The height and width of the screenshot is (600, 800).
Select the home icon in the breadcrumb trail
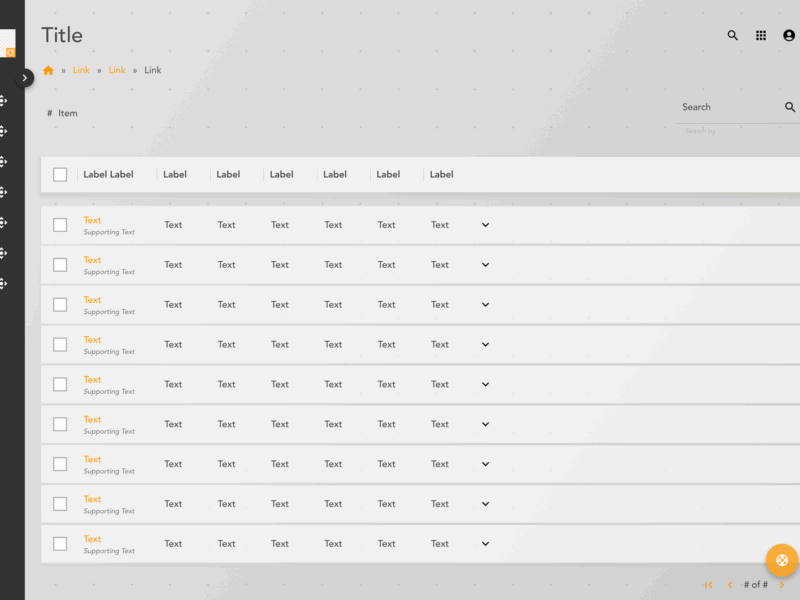pyautogui.click(x=48, y=70)
